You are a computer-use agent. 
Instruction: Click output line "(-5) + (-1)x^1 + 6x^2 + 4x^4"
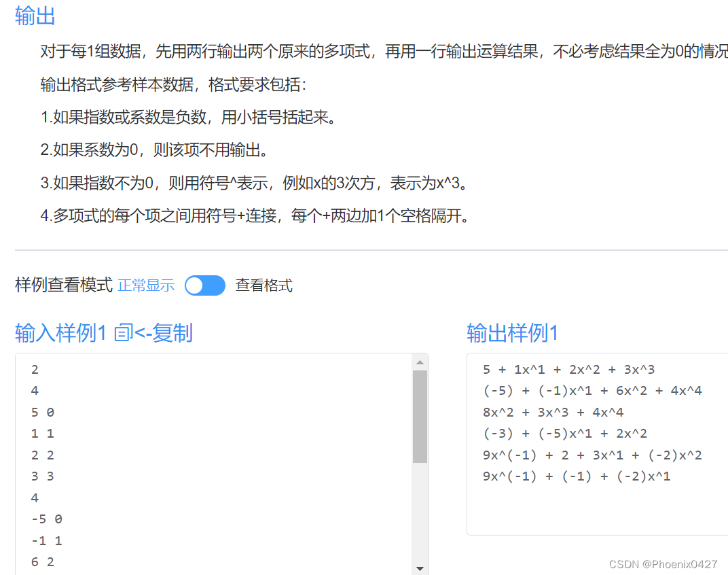[x=592, y=390]
